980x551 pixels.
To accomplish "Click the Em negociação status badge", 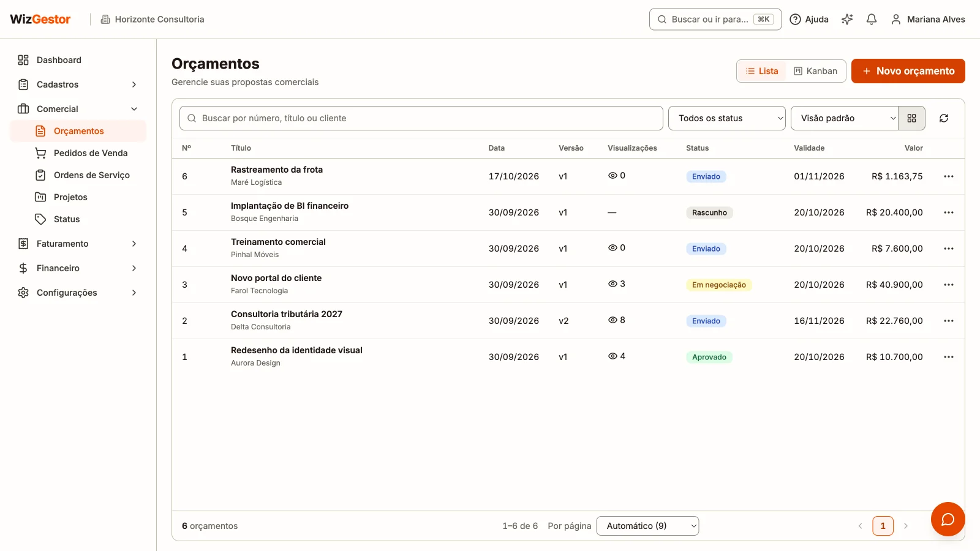I will click(719, 285).
